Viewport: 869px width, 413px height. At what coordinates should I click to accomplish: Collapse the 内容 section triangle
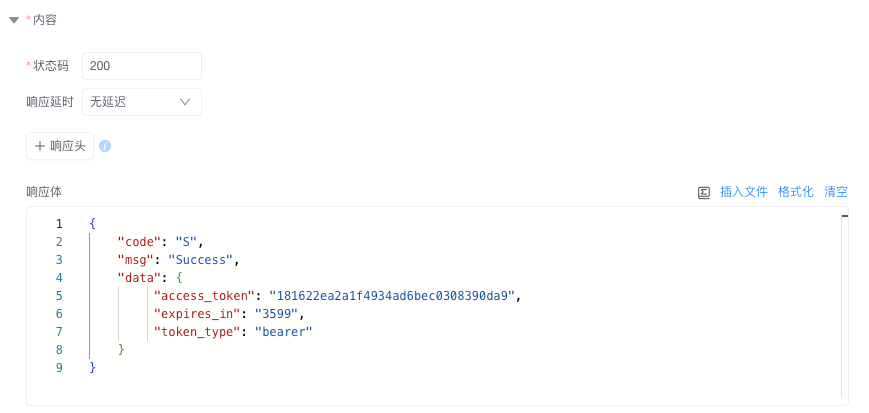click(14, 21)
